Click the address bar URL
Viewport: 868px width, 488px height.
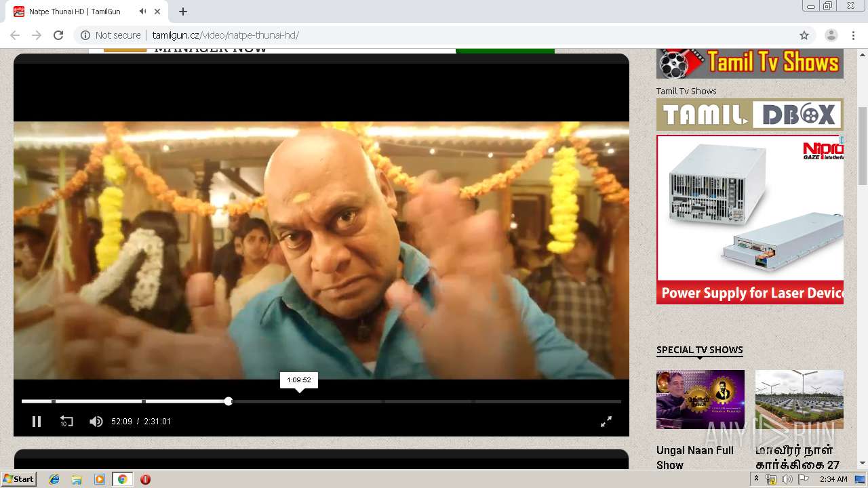tap(225, 35)
